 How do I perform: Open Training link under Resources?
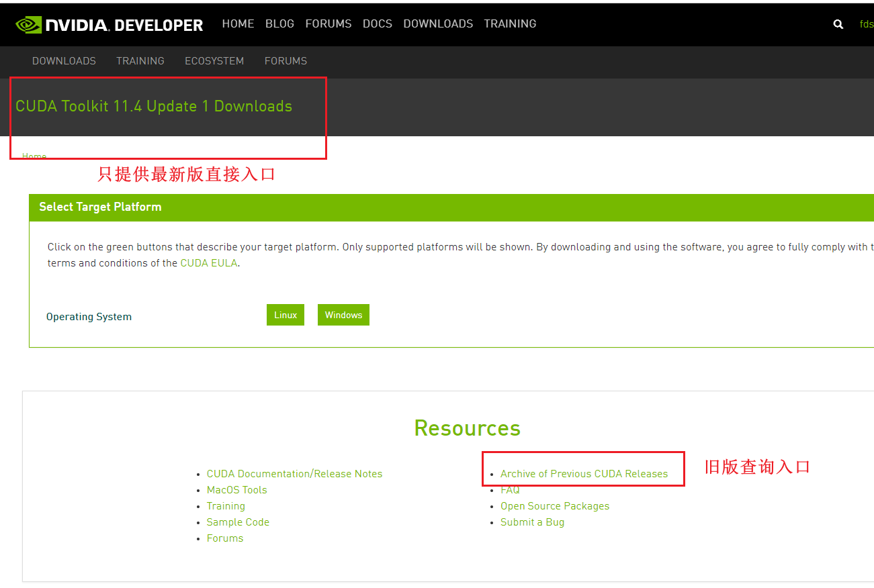click(x=226, y=506)
